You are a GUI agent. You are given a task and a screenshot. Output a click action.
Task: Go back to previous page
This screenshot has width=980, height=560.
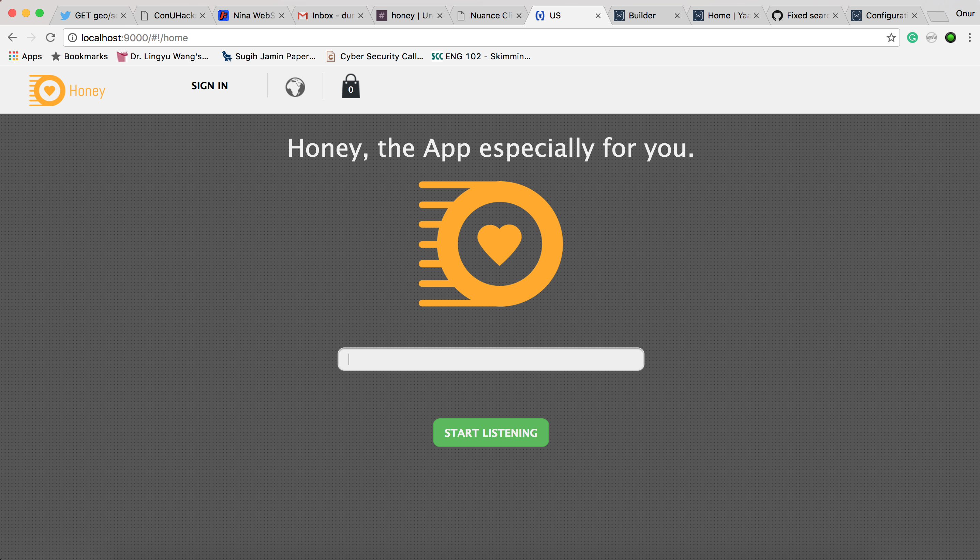coord(12,38)
